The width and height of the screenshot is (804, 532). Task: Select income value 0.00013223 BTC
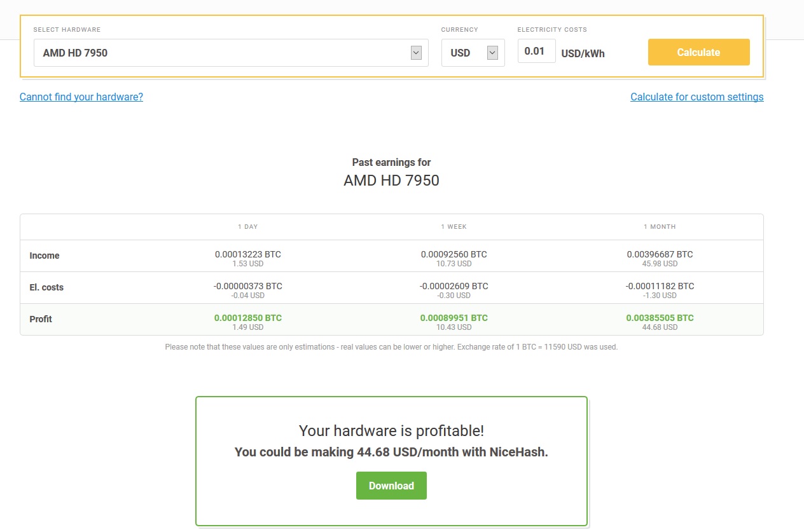248,254
